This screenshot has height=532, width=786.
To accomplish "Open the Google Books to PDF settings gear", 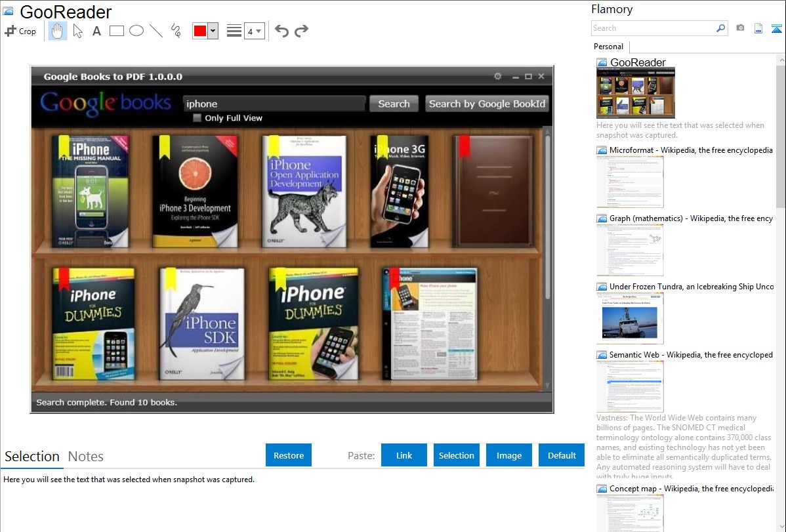I will pos(498,76).
